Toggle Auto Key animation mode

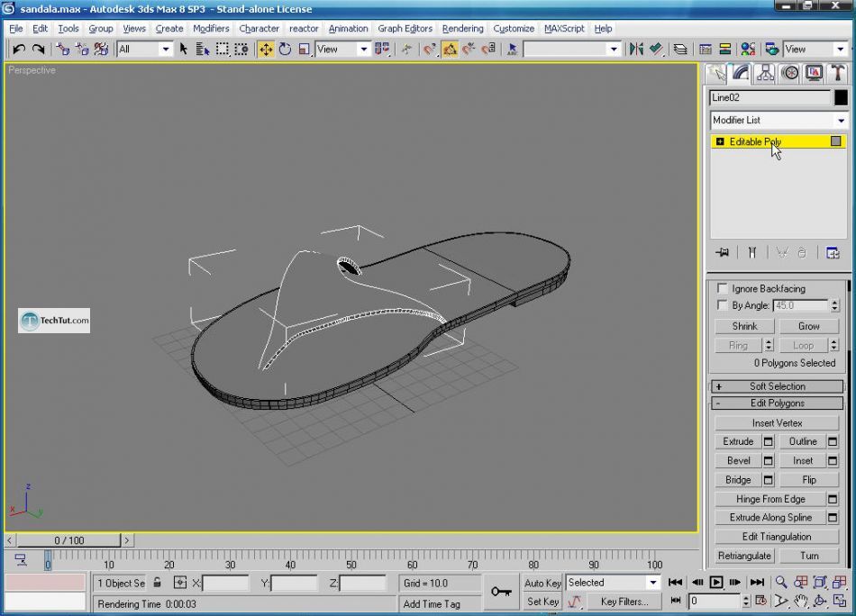tap(542, 584)
